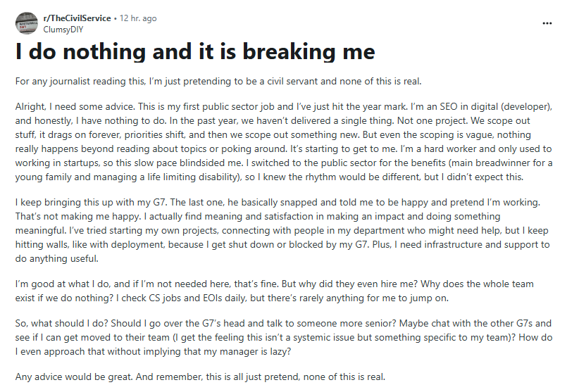Image resolution: width=579 pixels, height=392 pixels.
Task: Click the r/TheCivilService community avatar
Action: pos(27,23)
